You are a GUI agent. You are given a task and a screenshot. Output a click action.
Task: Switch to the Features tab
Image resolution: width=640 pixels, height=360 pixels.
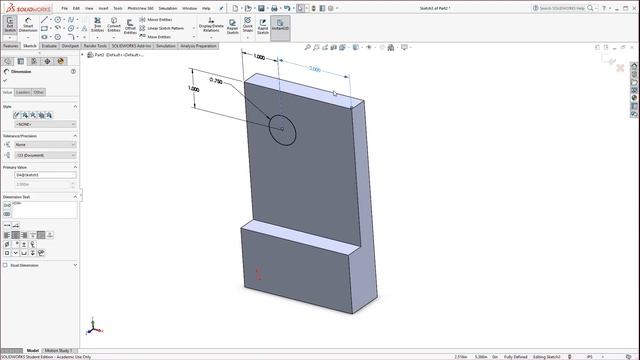11,46
